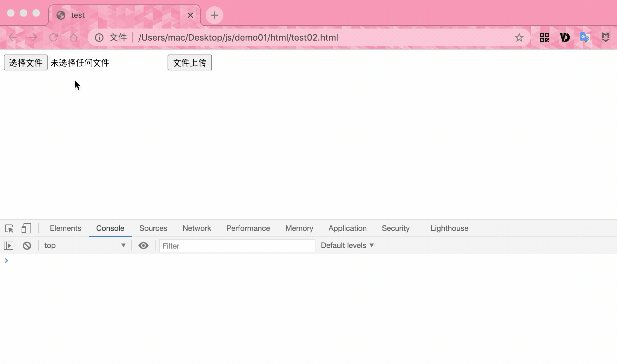Click the Filter input field
The image size is (617, 364).
pos(237,245)
